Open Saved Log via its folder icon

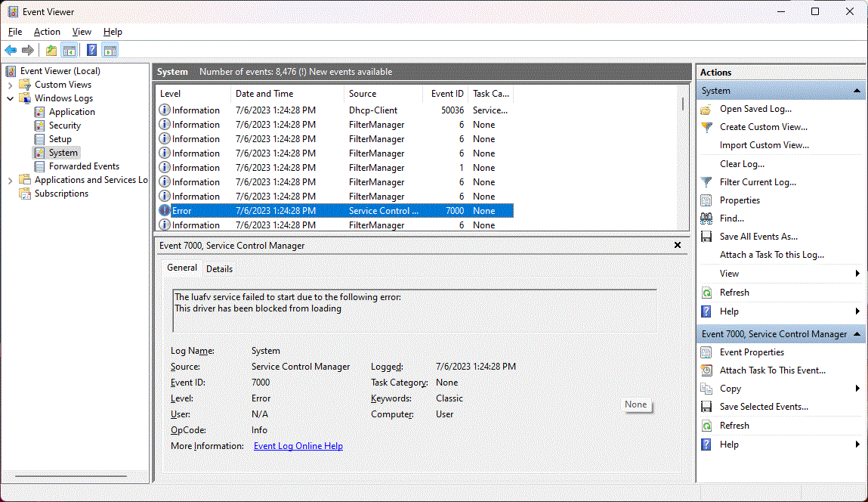click(x=706, y=109)
